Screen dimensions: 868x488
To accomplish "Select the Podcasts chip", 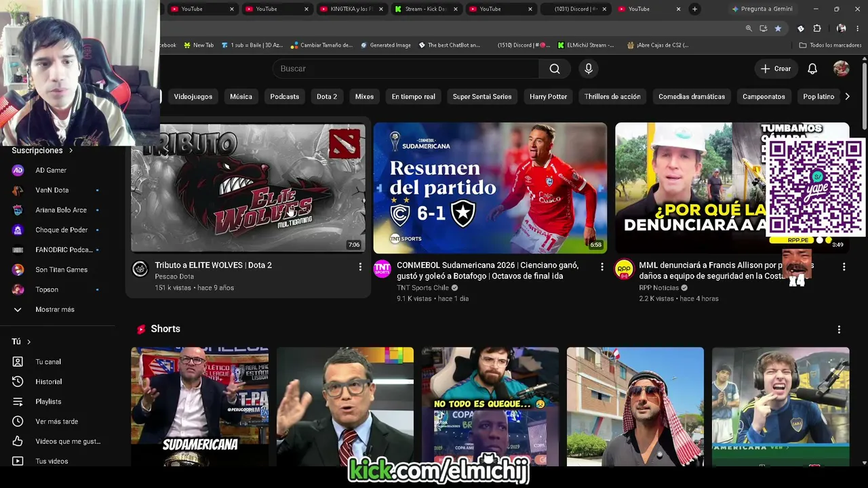I will click(x=285, y=96).
